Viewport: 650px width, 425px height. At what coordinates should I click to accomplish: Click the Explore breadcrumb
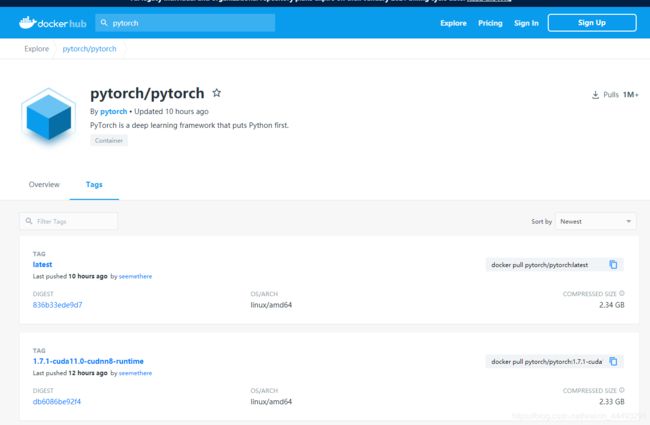coord(36,49)
